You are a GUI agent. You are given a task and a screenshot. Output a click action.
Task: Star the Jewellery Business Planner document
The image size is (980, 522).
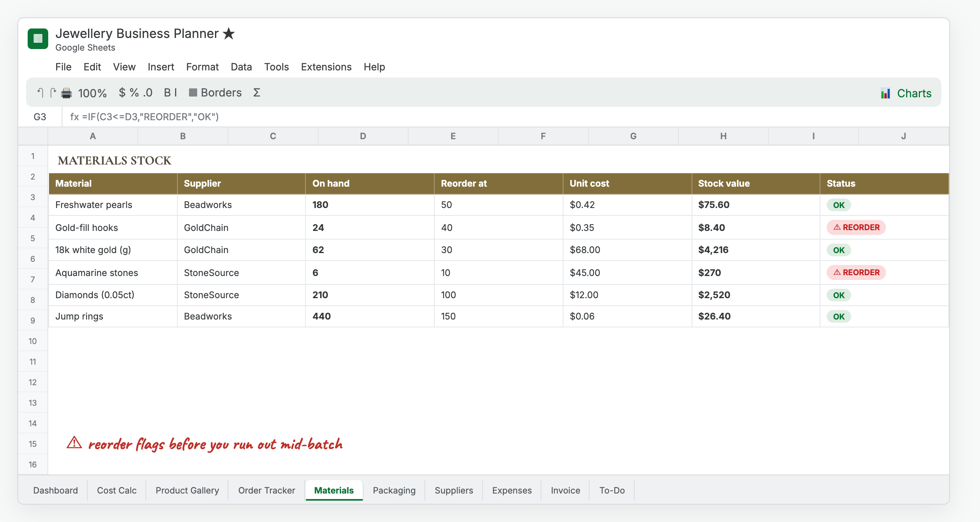[x=229, y=34]
